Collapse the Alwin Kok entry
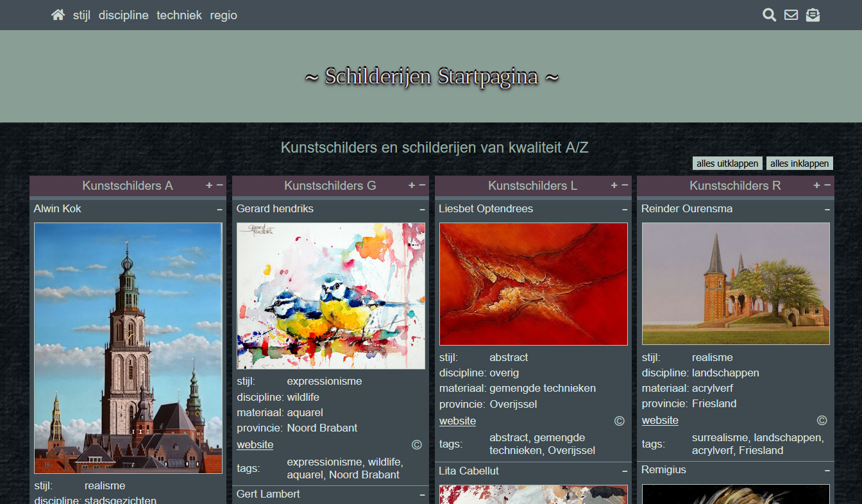The image size is (862, 504). (x=219, y=209)
